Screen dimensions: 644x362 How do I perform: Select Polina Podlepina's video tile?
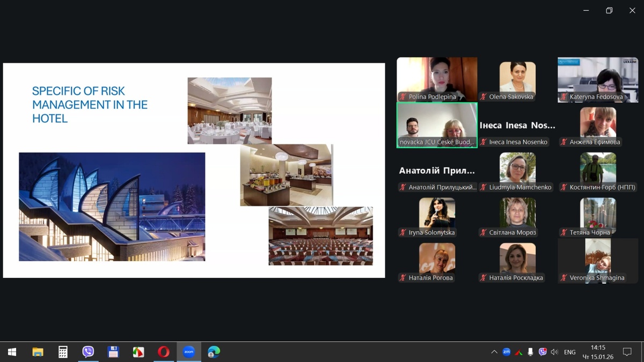click(x=437, y=79)
